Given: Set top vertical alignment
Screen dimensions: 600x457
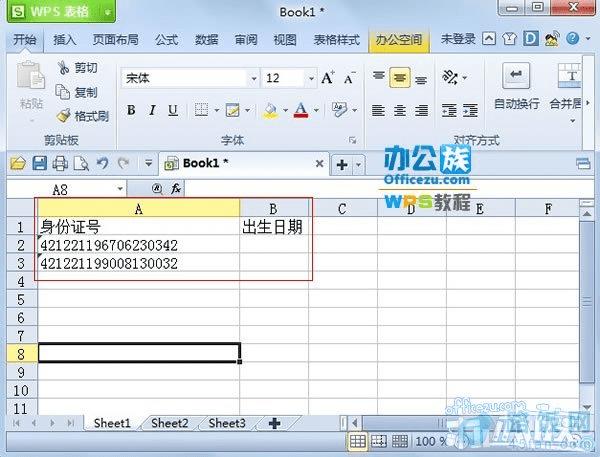Looking at the screenshot, I should (379, 77).
